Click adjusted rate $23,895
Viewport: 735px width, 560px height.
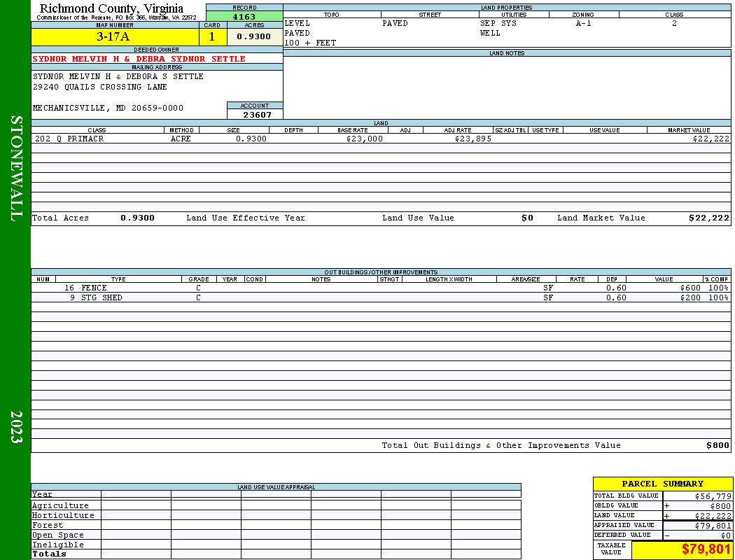[473, 139]
